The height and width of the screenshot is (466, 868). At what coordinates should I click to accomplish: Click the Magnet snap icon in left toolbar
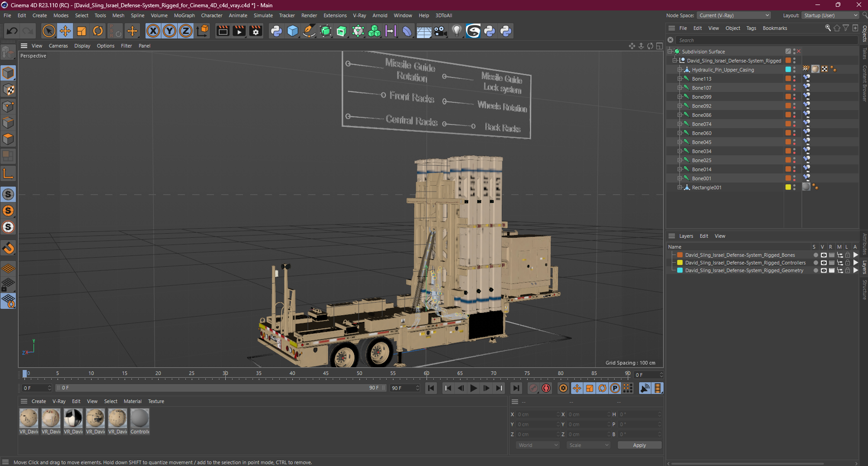(8, 248)
